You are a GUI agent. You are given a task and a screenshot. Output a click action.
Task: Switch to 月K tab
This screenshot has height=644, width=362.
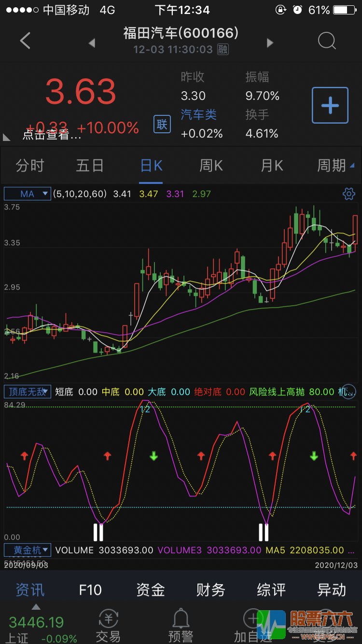click(272, 166)
